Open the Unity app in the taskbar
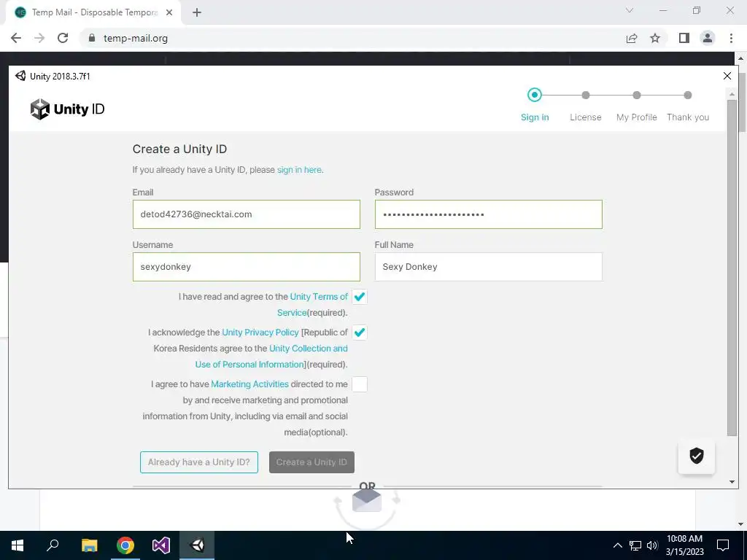747x560 pixels. coord(197,545)
